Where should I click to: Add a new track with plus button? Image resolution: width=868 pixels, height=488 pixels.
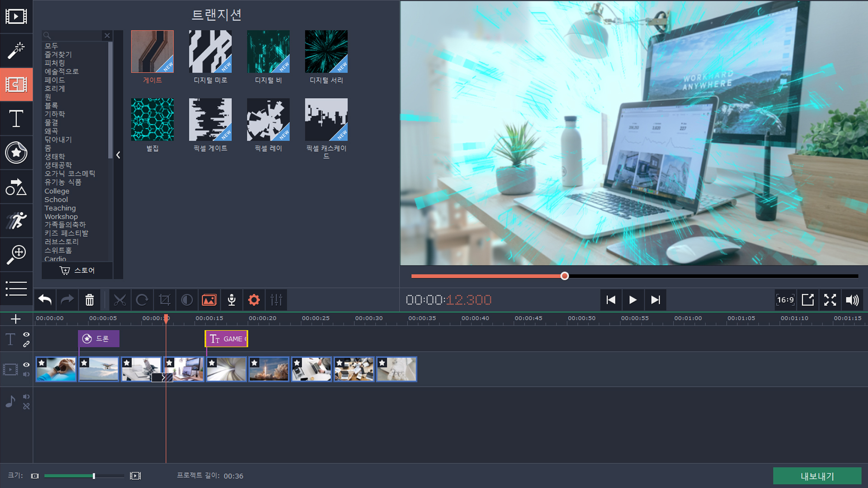pos(16,319)
